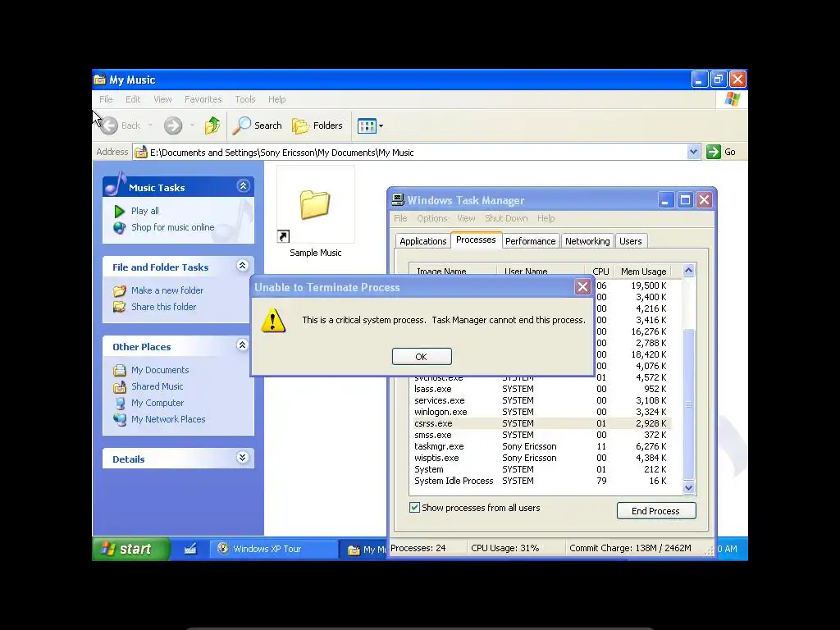Click the My Music window title icon

[x=99, y=80]
